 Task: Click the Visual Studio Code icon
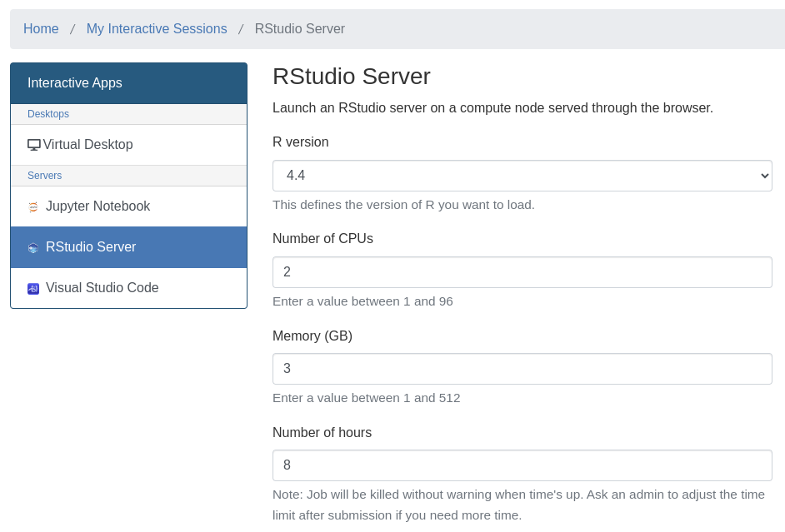coord(33,288)
